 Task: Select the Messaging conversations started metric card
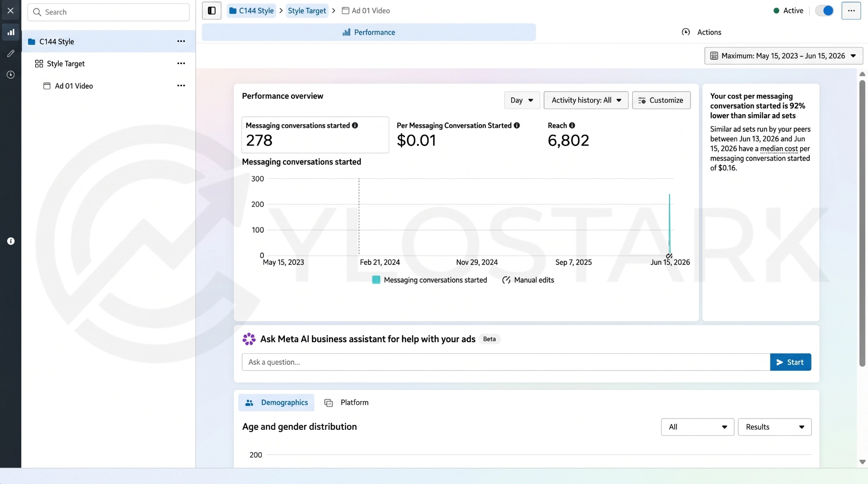315,135
